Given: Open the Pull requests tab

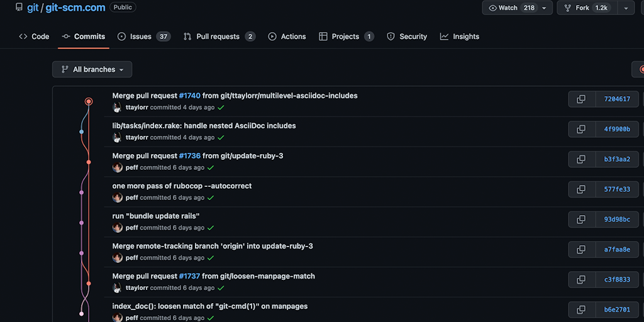Looking at the screenshot, I should point(219,36).
